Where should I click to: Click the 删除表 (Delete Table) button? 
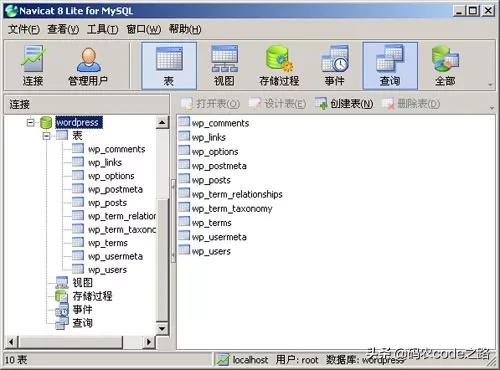click(411, 104)
